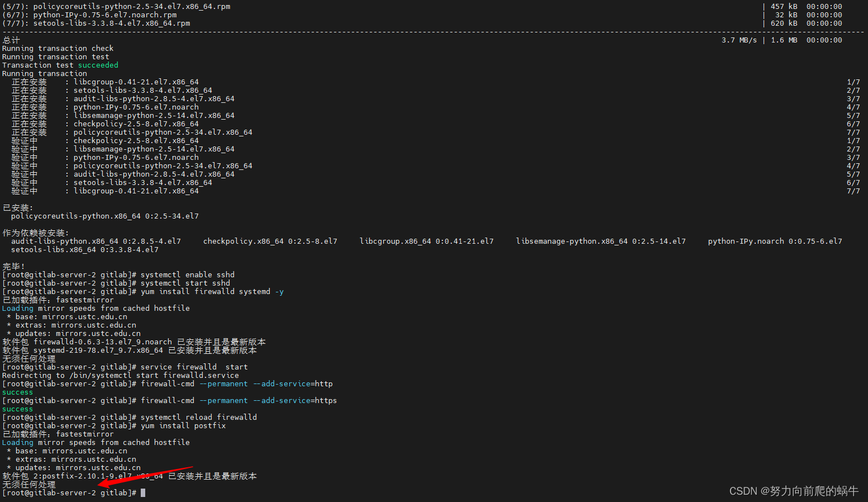Screen dimensions: 868x502
Task: Click the '完毕!' completion line
Action: pyautogui.click(x=13, y=267)
